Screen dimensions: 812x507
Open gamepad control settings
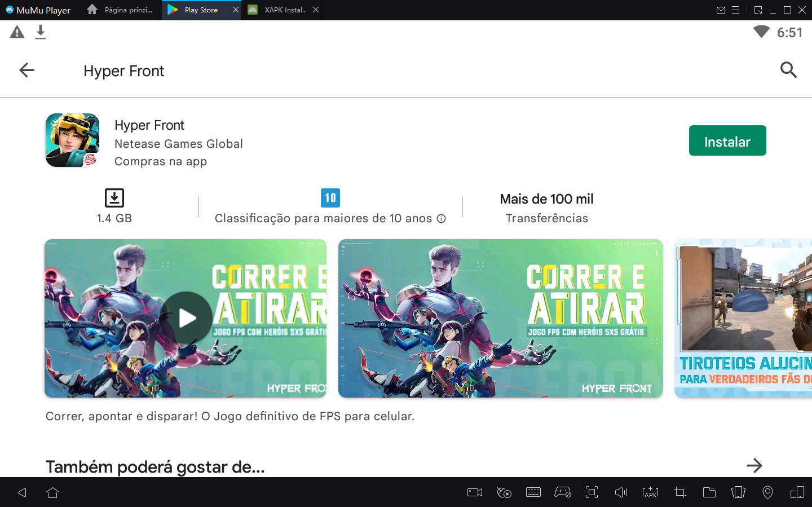click(x=563, y=492)
